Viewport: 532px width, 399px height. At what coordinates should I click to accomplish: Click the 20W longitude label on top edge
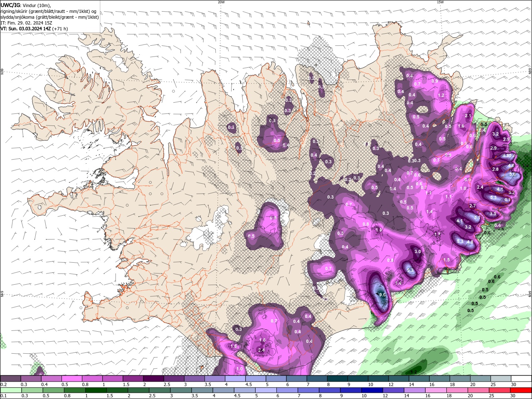tap(221, 2)
